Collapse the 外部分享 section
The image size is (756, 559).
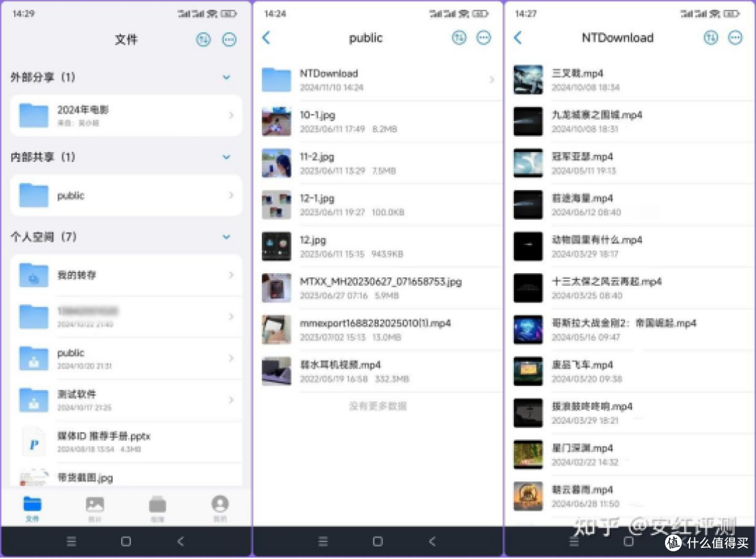click(x=226, y=77)
